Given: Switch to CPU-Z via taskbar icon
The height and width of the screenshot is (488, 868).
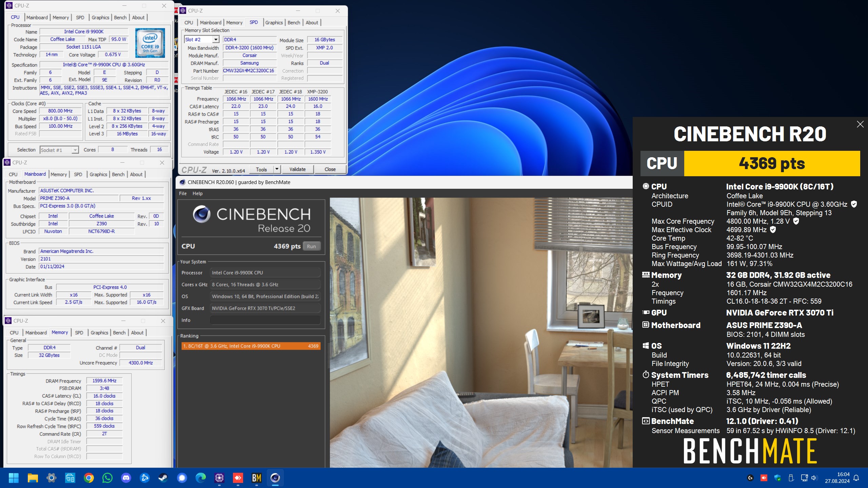Looking at the screenshot, I should click(219, 478).
